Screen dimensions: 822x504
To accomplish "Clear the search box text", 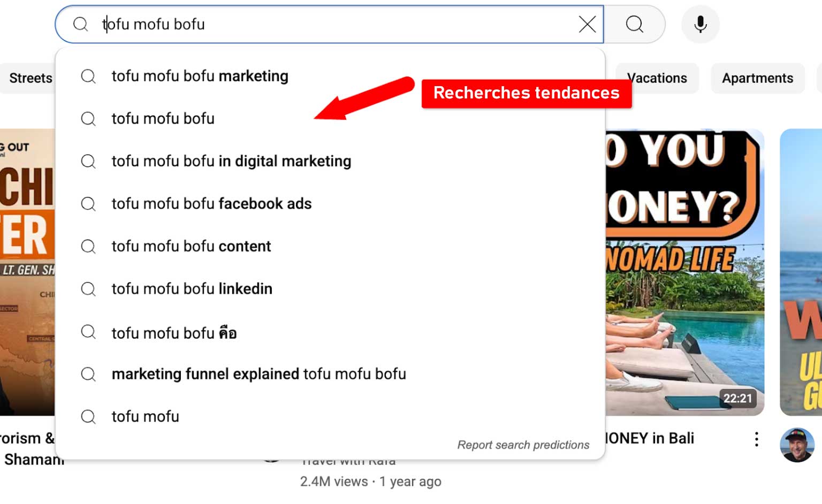I will click(x=587, y=24).
